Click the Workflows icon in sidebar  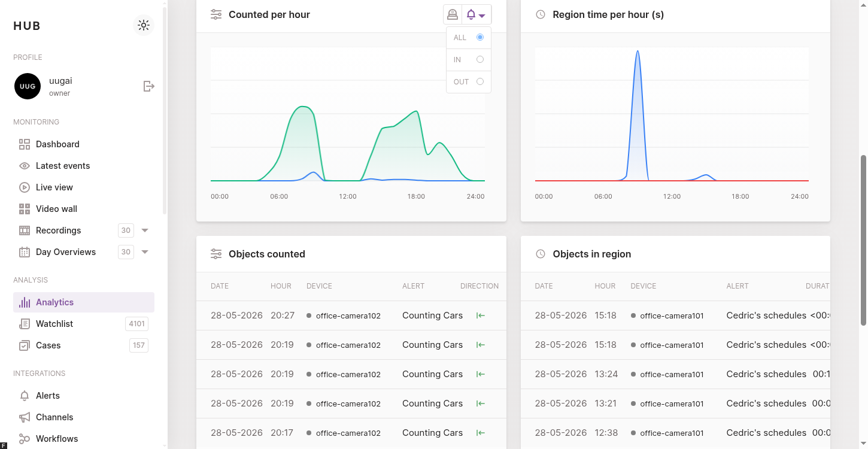tap(25, 439)
